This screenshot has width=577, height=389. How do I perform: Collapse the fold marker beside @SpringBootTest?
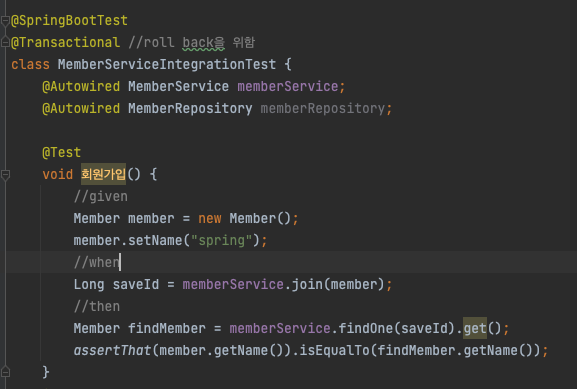pyautogui.click(x=5, y=21)
